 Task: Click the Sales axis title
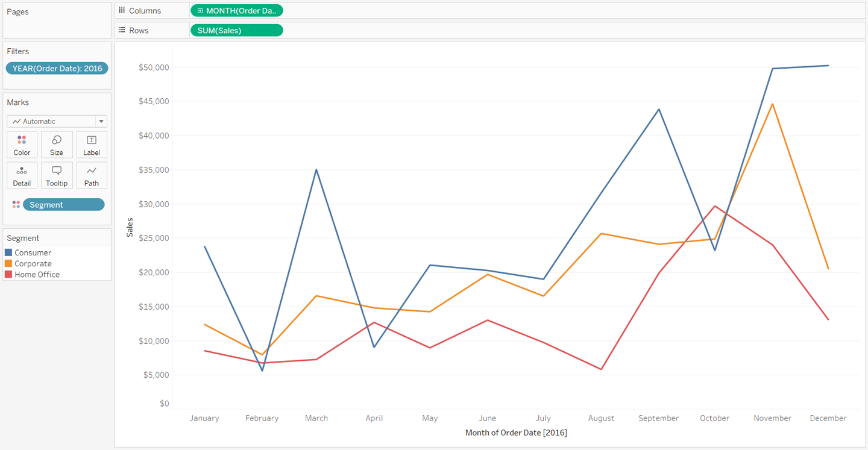130,227
